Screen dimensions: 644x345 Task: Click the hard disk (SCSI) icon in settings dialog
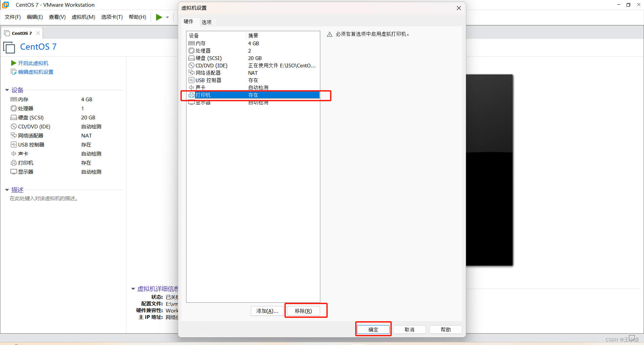[x=192, y=58]
